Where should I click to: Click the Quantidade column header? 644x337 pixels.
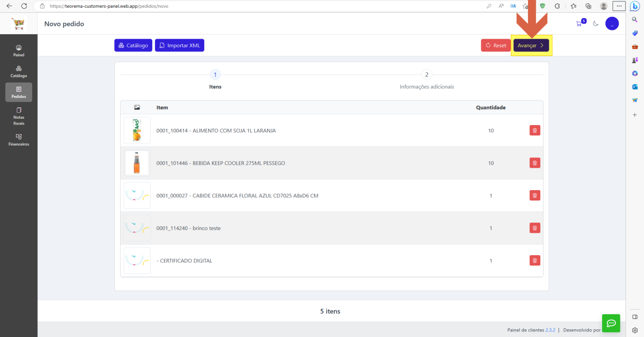[x=491, y=107]
